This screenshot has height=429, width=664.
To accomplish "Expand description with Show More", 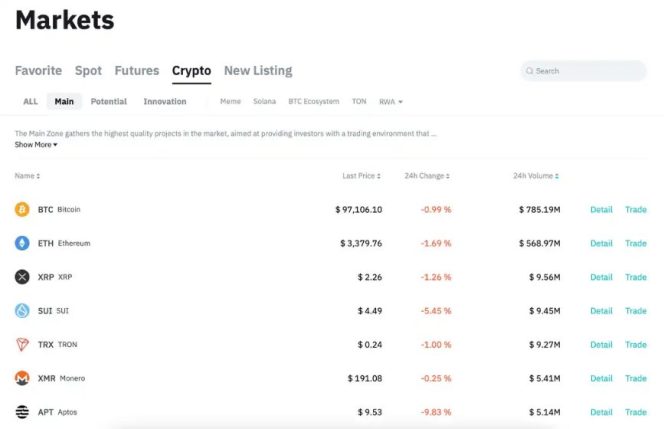I will coord(36,145).
